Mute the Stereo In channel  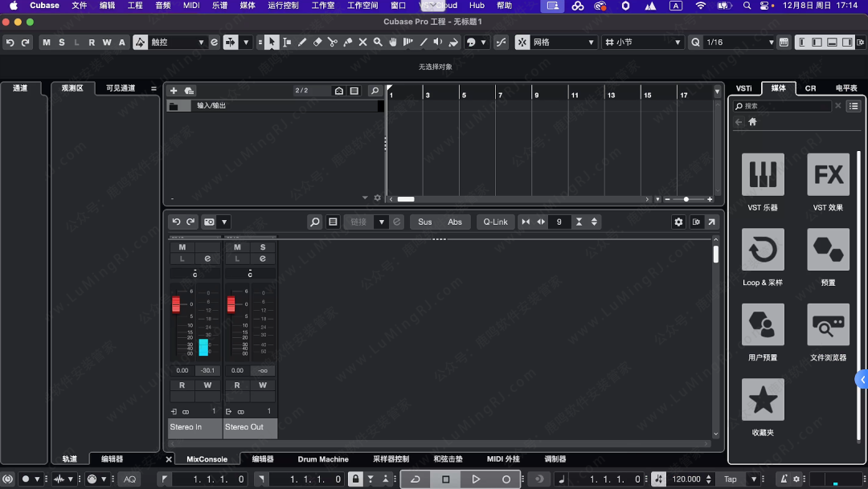pyautogui.click(x=182, y=247)
